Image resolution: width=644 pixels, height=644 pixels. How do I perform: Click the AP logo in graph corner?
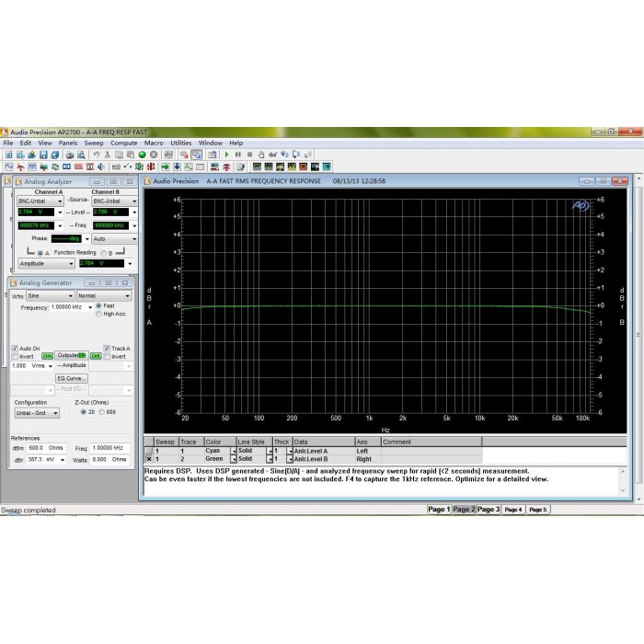pos(581,205)
